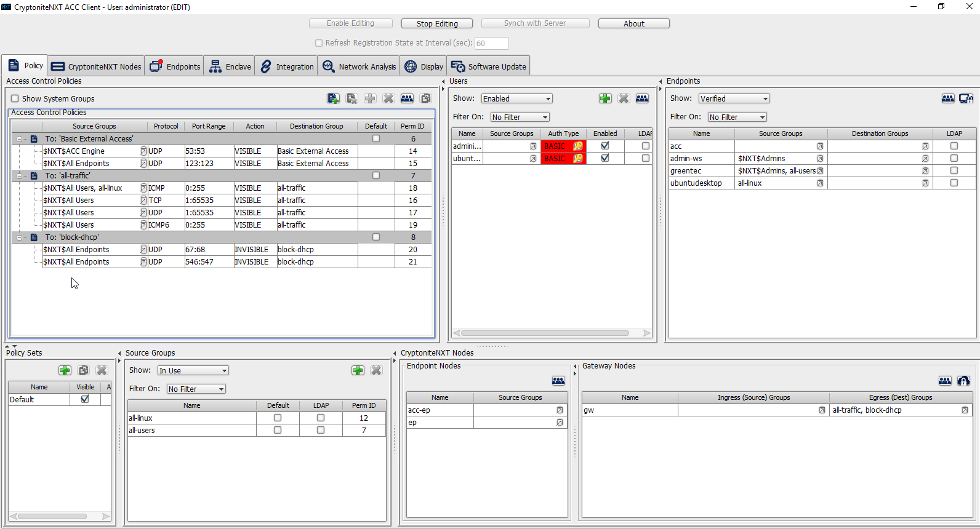Screen dimensions: 980x529
Task: Open the Software Update tab
Action: click(x=489, y=66)
